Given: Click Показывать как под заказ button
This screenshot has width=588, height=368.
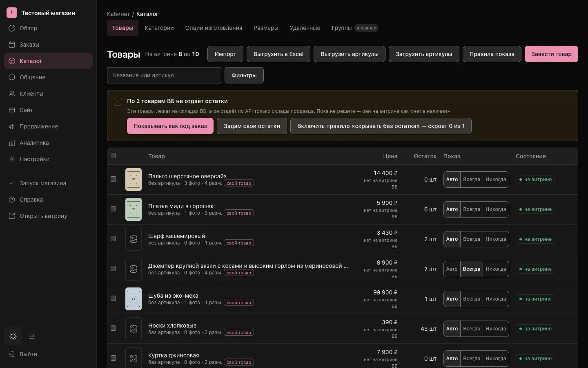Looking at the screenshot, I should coord(170,126).
